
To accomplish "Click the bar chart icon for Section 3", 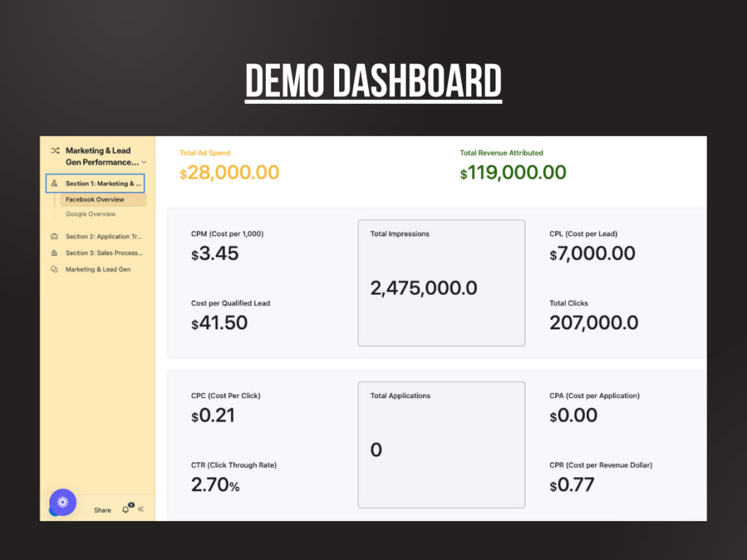I will [55, 253].
